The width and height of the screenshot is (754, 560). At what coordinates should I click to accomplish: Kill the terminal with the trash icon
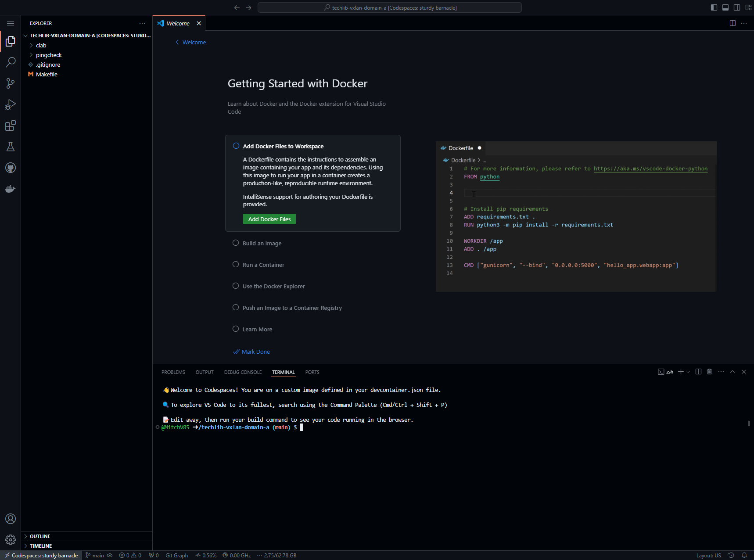(x=710, y=372)
